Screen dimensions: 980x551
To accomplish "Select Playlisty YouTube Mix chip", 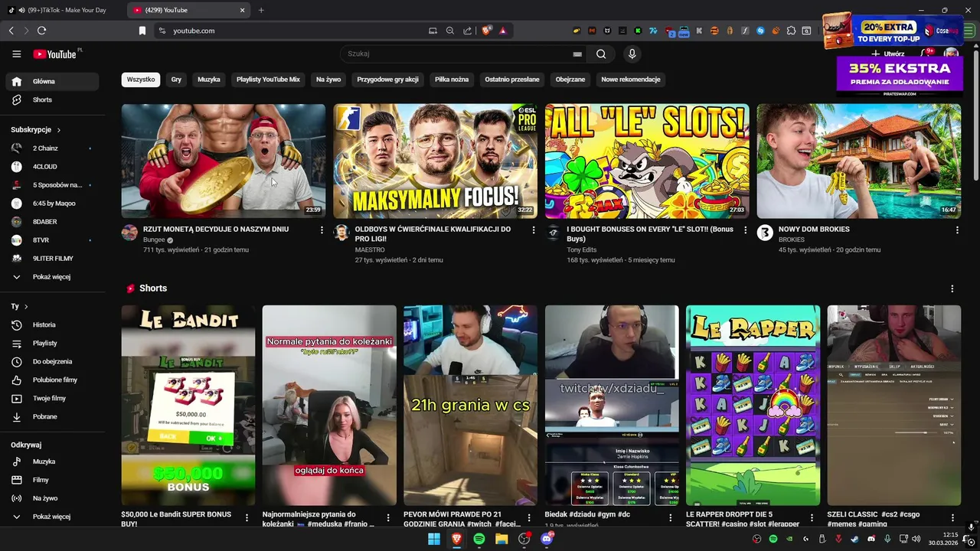I will (268, 80).
